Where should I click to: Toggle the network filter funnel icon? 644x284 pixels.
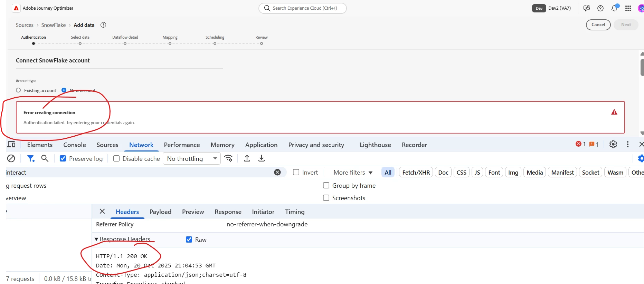[31, 158]
